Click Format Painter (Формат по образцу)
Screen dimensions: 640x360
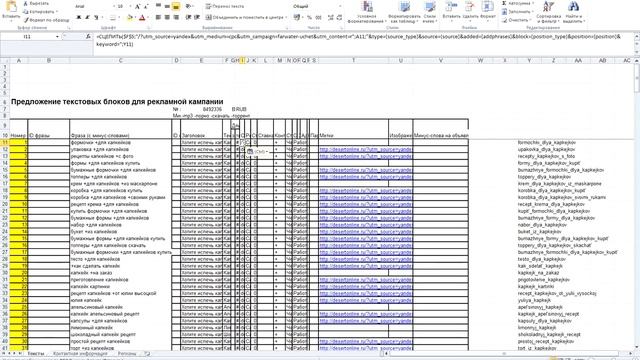pyautogui.click(x=46, y=20)
